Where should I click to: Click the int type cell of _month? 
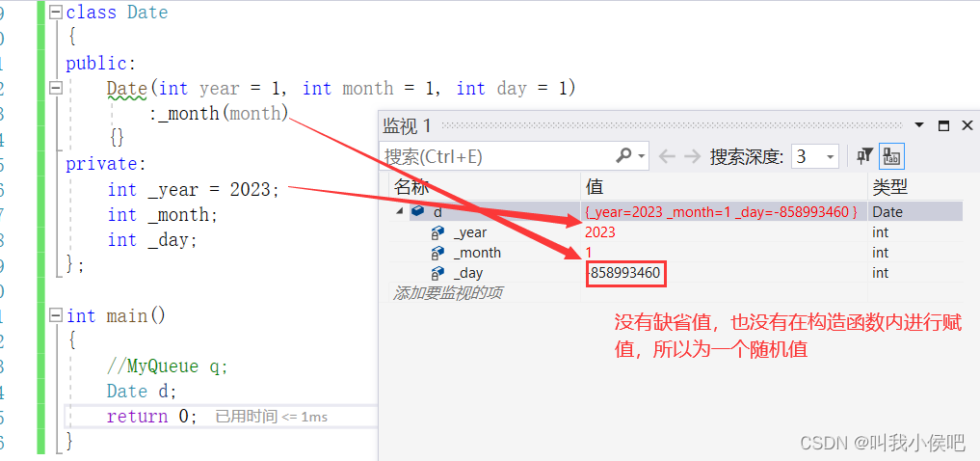pos(880,253)
